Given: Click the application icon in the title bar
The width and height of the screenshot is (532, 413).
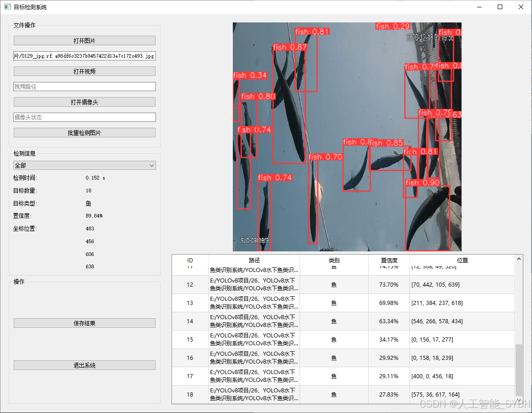Looking at the screenshot, I should tap(6, 7).
